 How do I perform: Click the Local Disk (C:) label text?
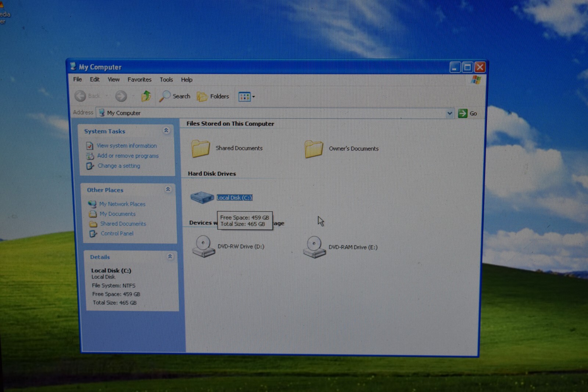234,198
